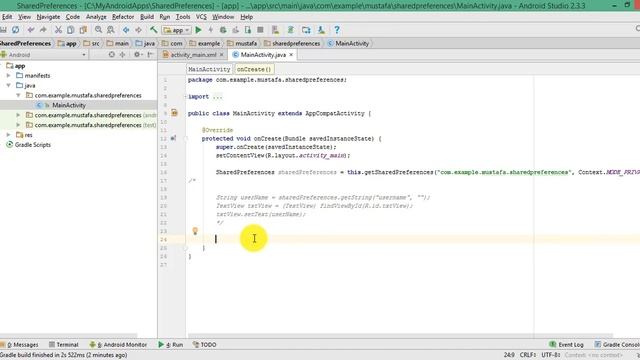Expand the res folder
The height and width of the screenshot is (360, 640).
pos(9,135)
